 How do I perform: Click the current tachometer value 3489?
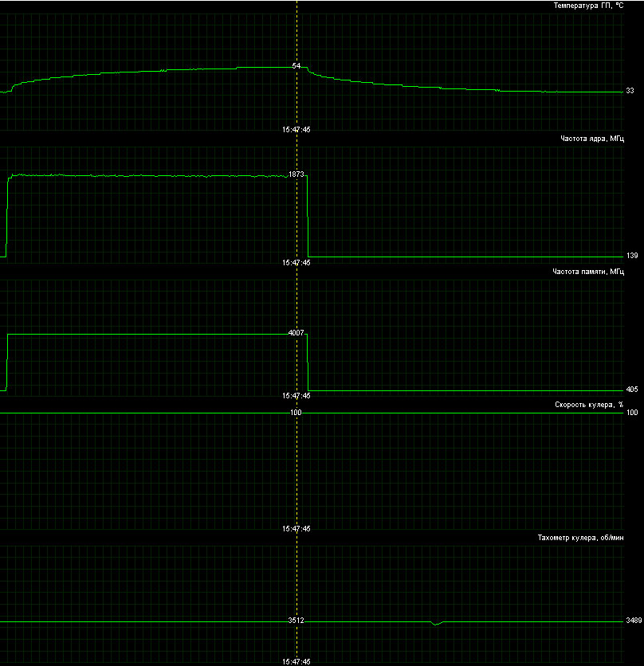tap(634, 620)
